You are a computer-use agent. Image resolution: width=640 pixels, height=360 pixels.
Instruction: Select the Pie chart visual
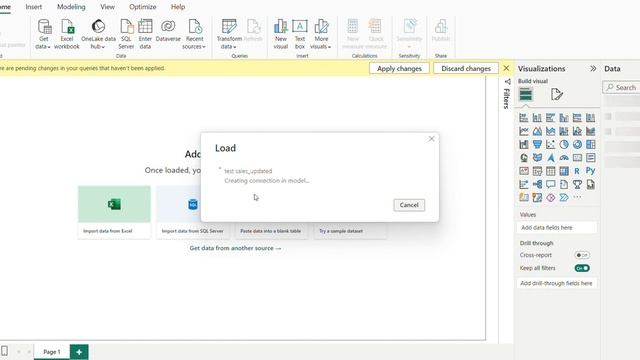tap(564, 144)
